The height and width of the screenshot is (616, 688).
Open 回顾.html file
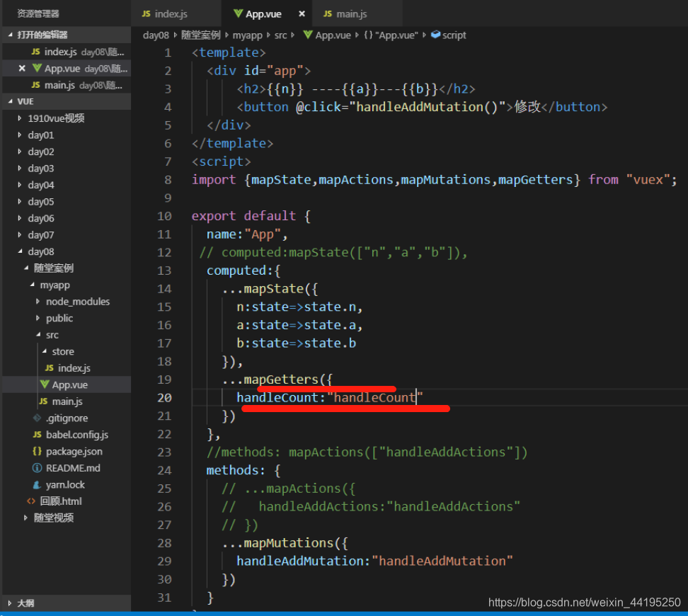[67, 501]
